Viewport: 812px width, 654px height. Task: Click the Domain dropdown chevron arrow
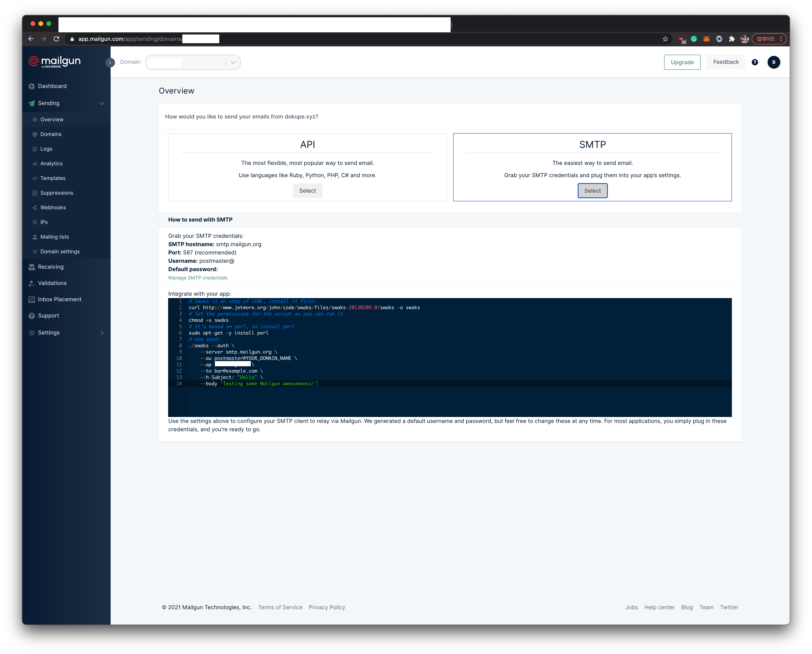tap(233, 63)
